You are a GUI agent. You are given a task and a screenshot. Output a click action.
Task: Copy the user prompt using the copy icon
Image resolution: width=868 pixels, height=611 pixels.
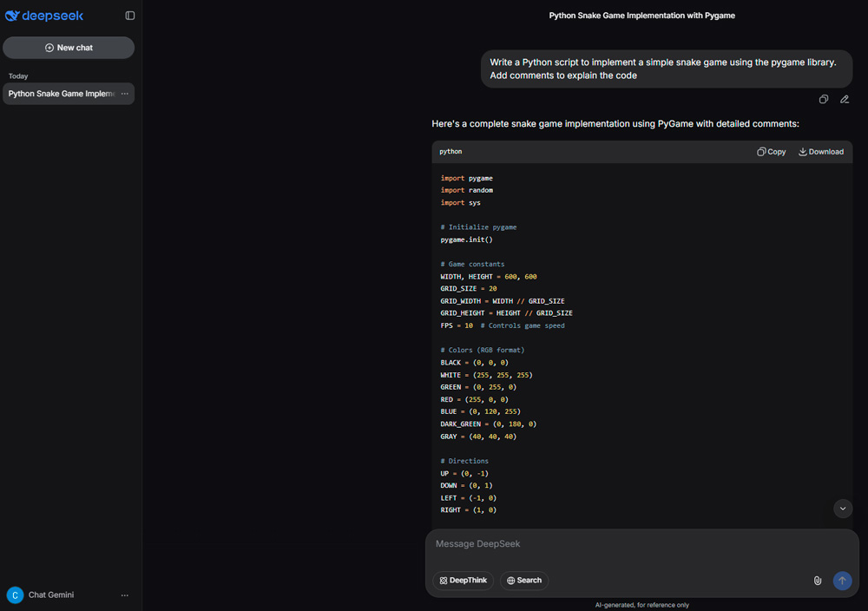823,99
